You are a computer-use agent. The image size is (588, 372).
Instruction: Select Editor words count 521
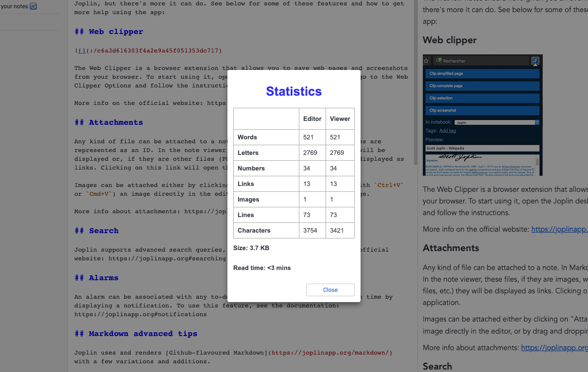click(309, 137)
